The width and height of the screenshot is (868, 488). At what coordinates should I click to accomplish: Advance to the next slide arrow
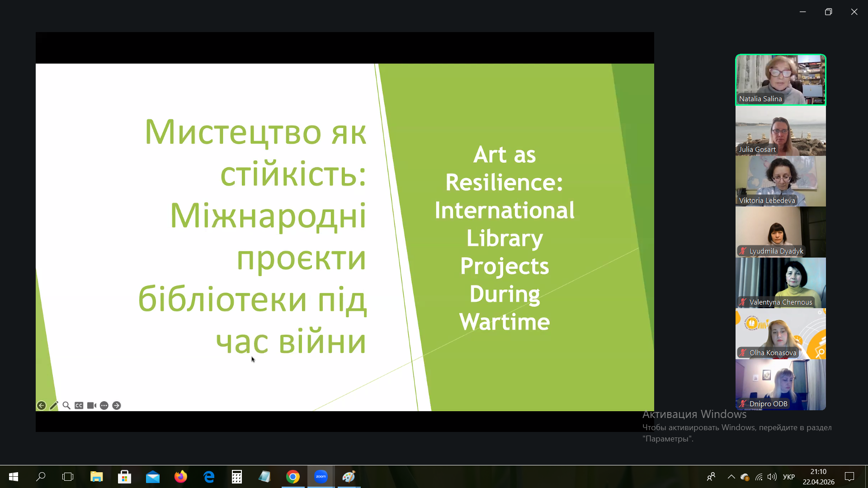(117, 405)
